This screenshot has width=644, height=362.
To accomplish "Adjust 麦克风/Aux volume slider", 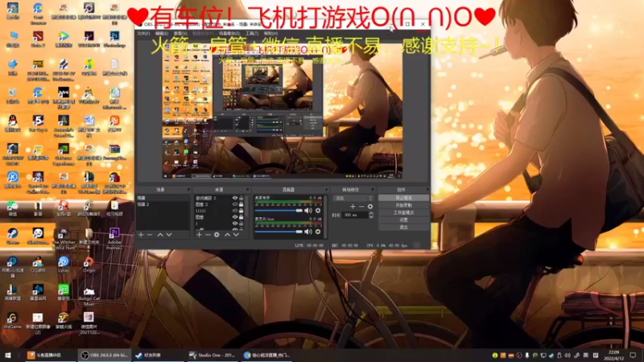I will [x=279, y=232].
